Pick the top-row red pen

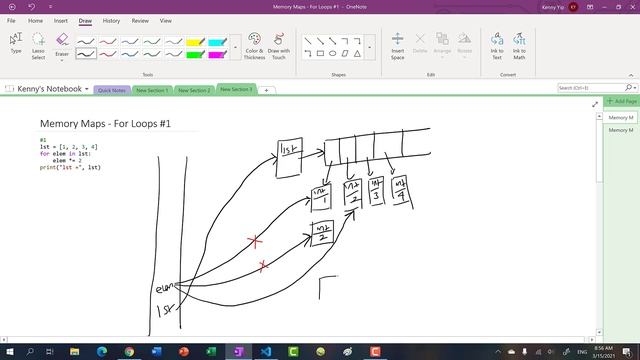click(x=108, y=41)
